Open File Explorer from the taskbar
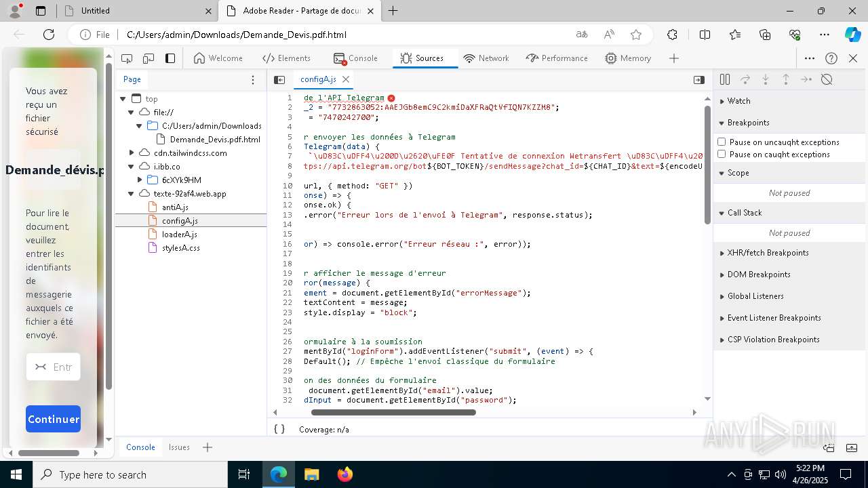The image size is (868, 488). click(311, 474)
